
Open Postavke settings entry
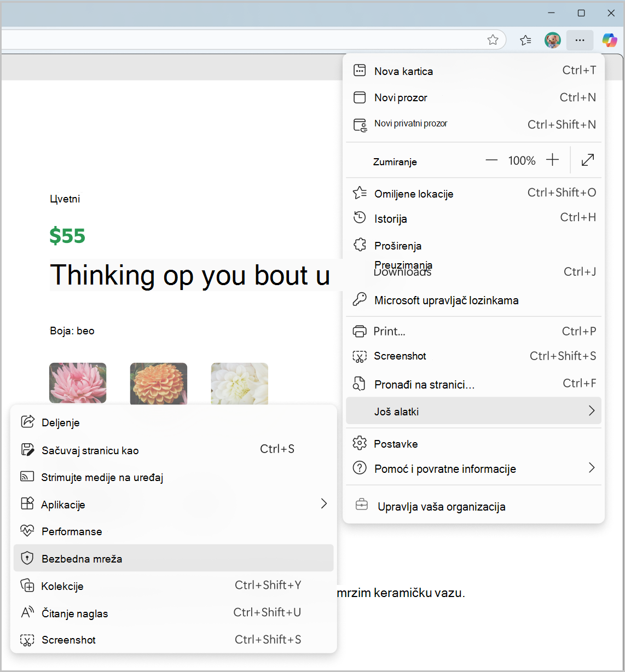tap(474, 444)
